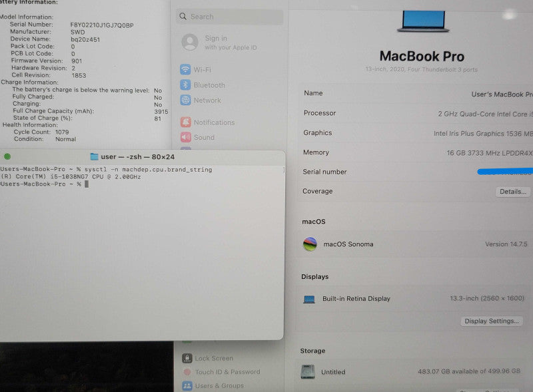Select Lock Screen label in sidebar
The height and width of the screenshot is (392, 533).
pos(214,358)
